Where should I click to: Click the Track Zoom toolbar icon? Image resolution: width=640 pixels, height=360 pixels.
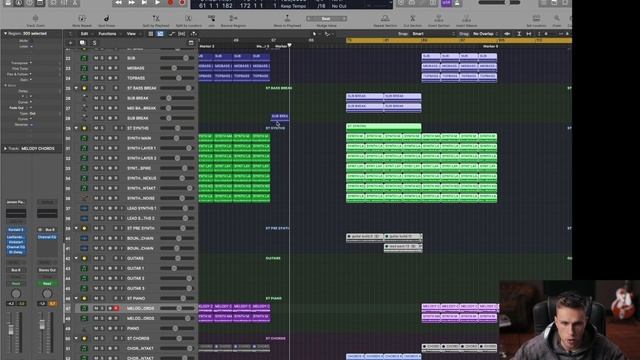tap(36, 19)
